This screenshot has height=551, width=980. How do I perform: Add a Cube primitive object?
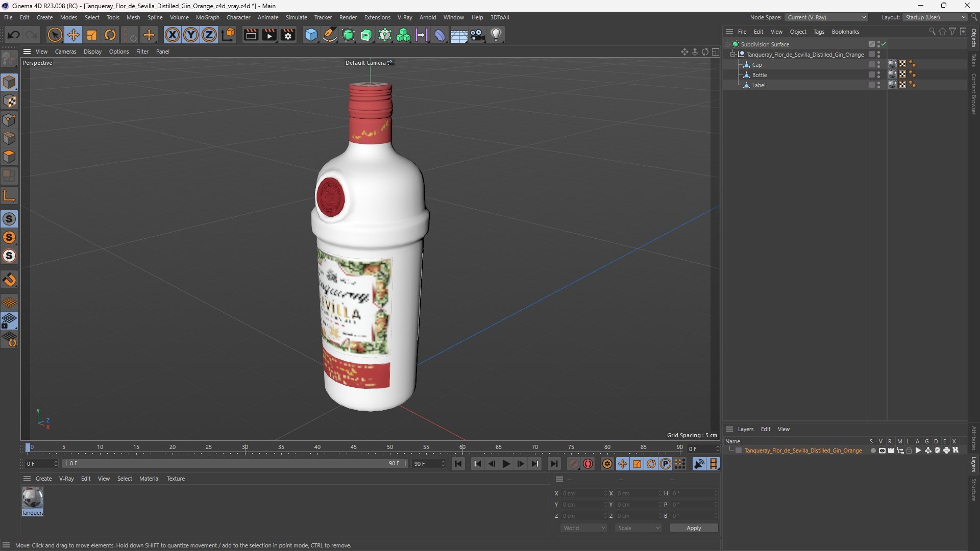(311, 35)
